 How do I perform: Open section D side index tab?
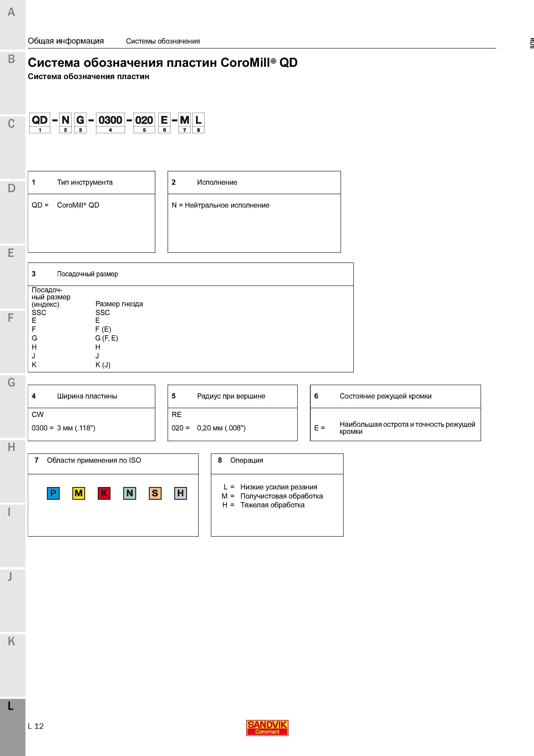(x=12, y=212)
